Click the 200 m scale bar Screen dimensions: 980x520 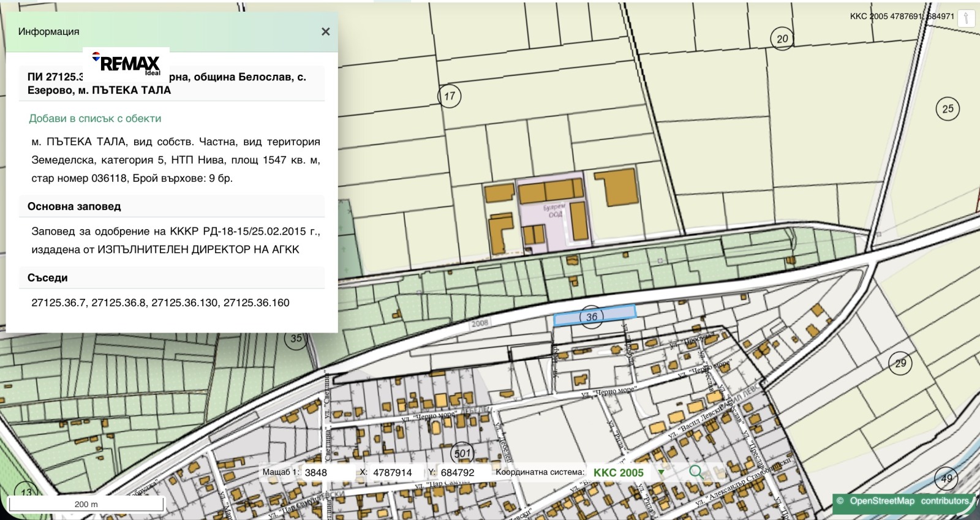86,504
